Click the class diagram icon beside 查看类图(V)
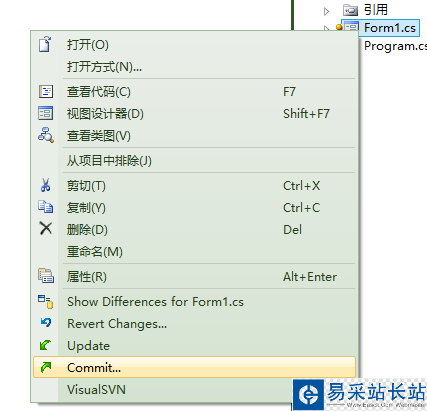The width and height of the screenshot is (427, 411). coord(46,135)
